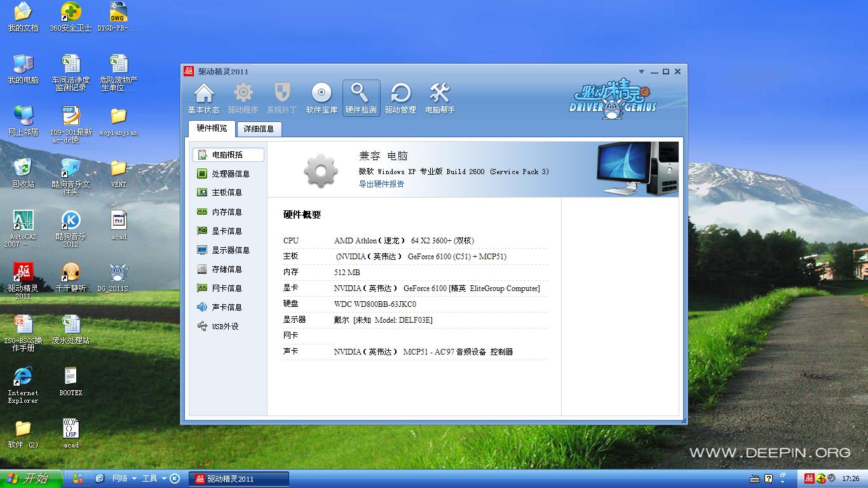The image size is (868, 488).
Task: Click the 导出硬件报告 link
Action: (381, 184)
